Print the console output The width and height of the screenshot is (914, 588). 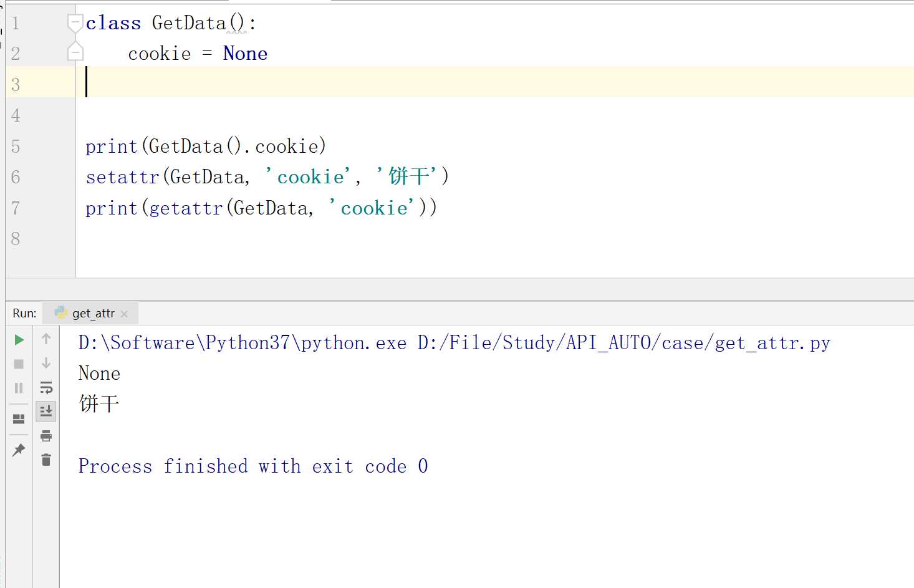46,435
